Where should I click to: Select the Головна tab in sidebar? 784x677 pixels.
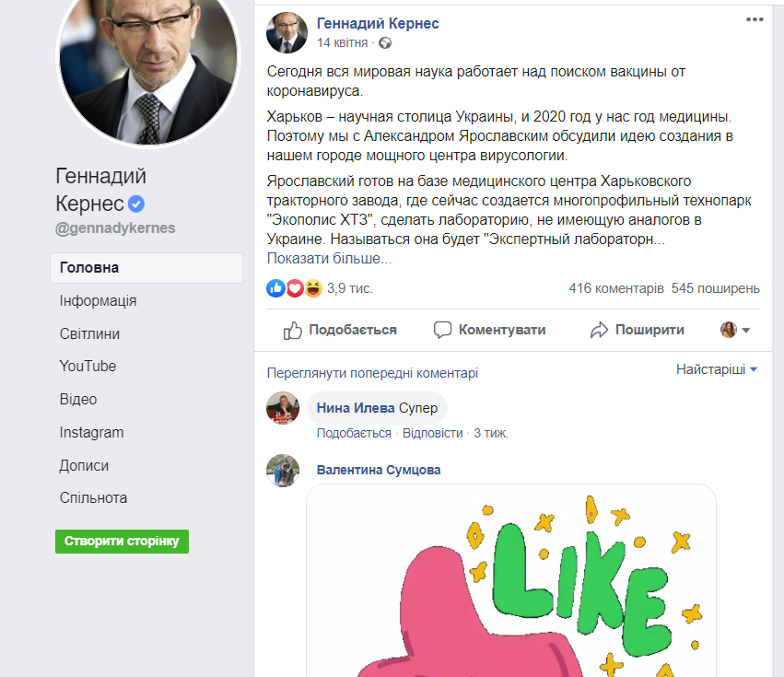coord(89,268)
